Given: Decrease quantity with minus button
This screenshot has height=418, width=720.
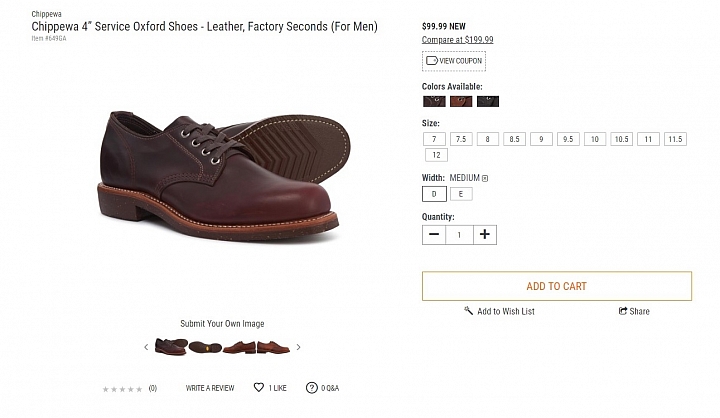Looking at the screenshot, I should click(434, 235).
